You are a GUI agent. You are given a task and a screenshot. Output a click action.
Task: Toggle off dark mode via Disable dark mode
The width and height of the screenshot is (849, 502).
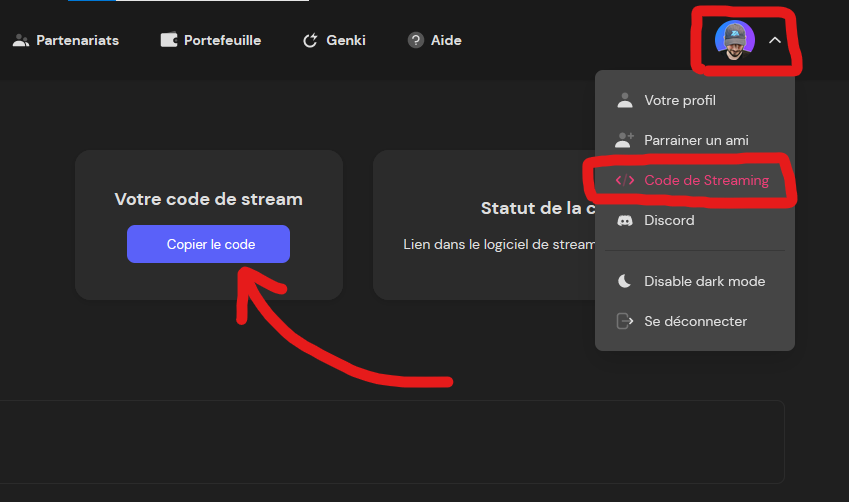point(704,281)
